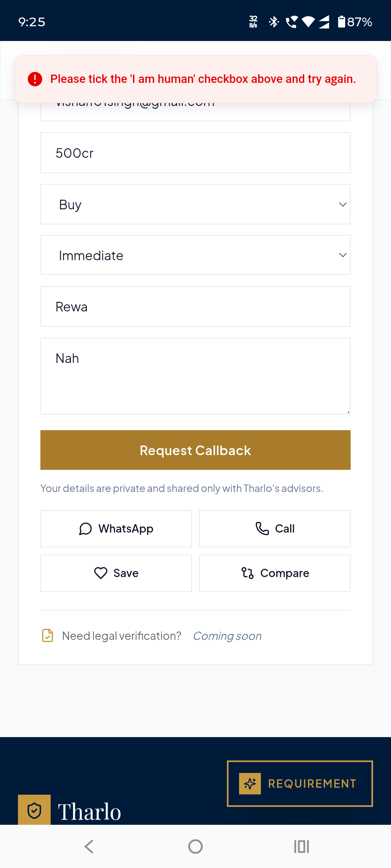The image size is (391, 868).
Task: Expand the Immediate timeline dropdown
Action: pyautogui.click(x=195, y=255)
